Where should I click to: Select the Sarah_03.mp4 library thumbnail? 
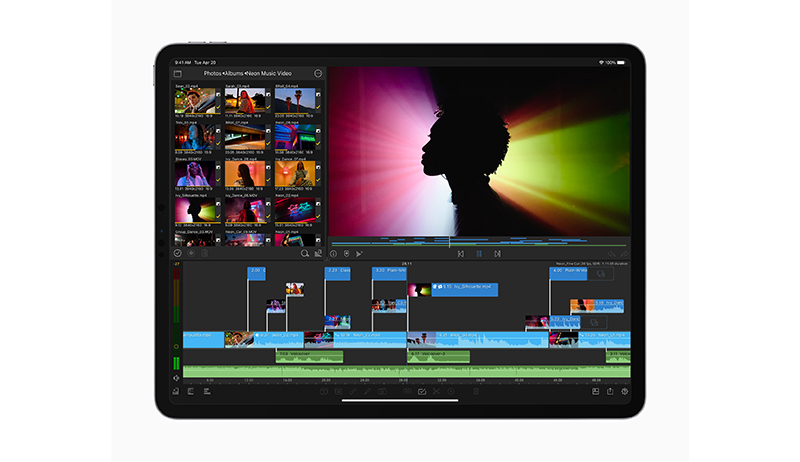pyautogui.click(x=245, y=100)
